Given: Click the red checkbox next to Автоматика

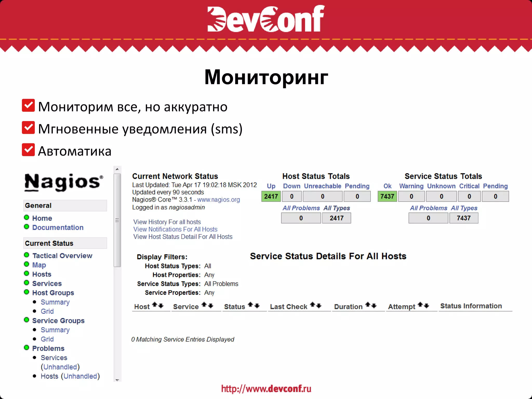Looking at the screenshot, I should [x=28, y=150].
